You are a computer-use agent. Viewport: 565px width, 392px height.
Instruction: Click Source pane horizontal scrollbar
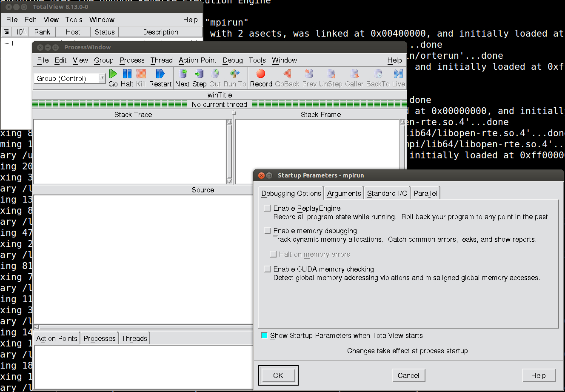tap(143, 327)
